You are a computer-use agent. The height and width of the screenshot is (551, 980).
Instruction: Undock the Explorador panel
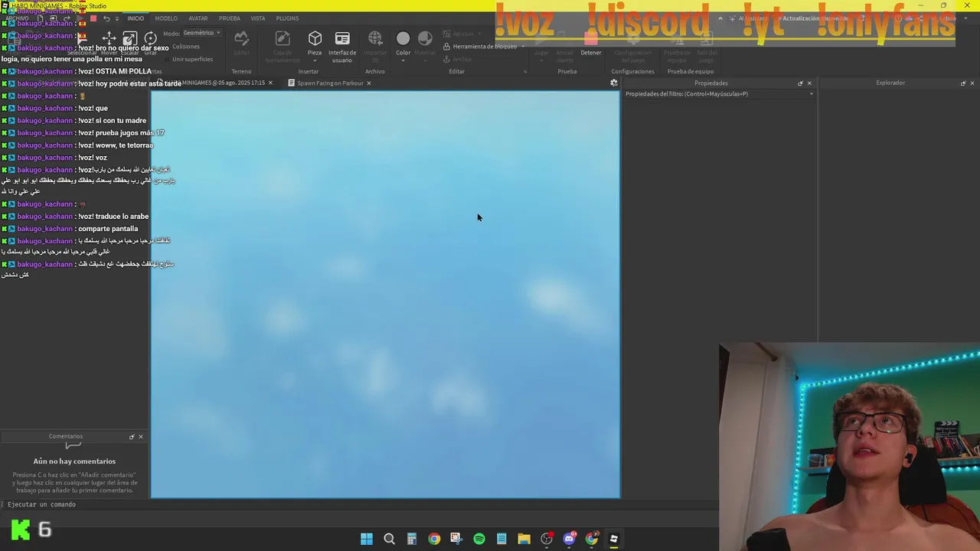963,83
